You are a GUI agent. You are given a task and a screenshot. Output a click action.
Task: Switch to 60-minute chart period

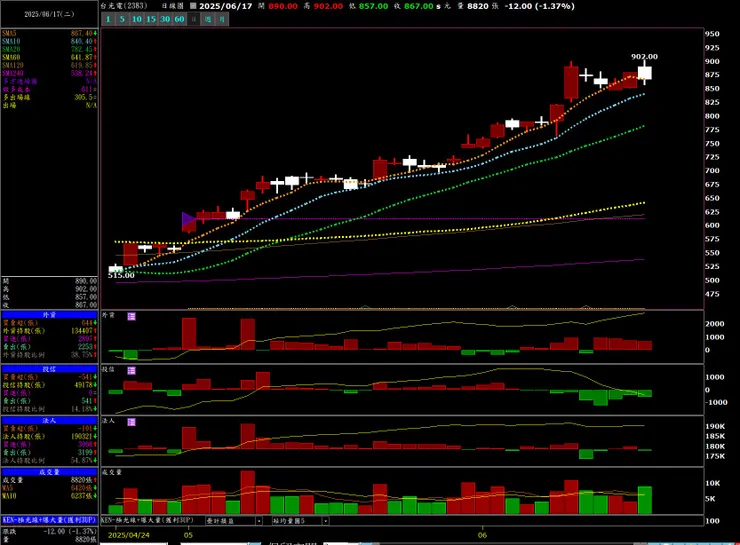[179, 19]
